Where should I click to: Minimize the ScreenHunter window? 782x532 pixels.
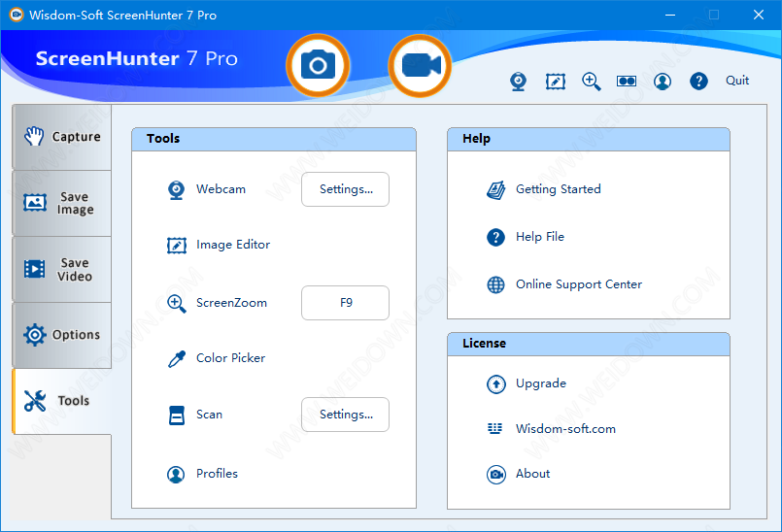pos(670,15)
